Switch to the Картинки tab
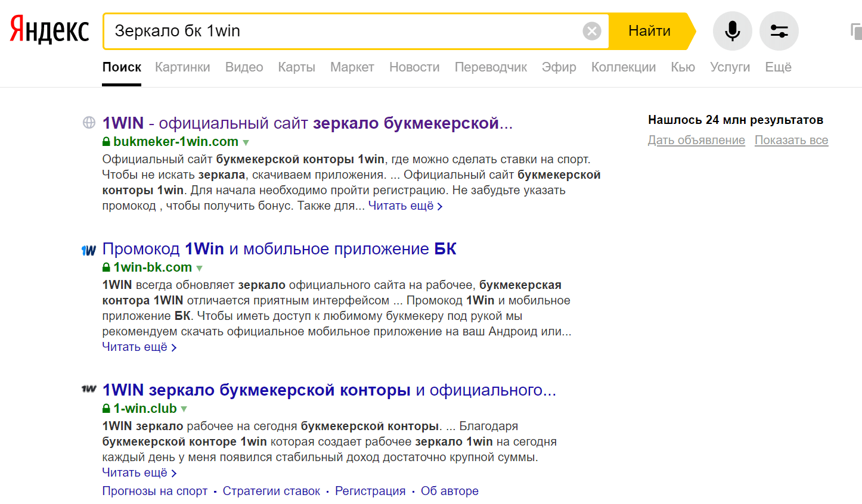The image size is (862, 504). (x=182, y=67)
